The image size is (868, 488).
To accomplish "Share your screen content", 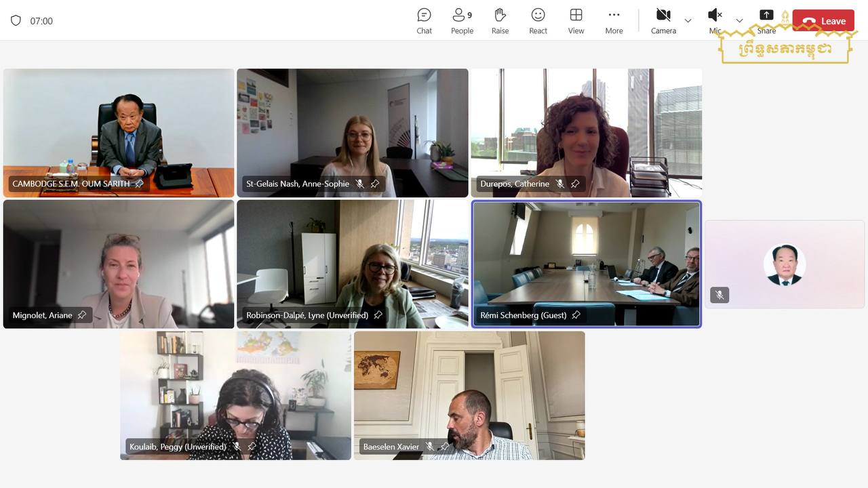I will click(x=766, y=21).
